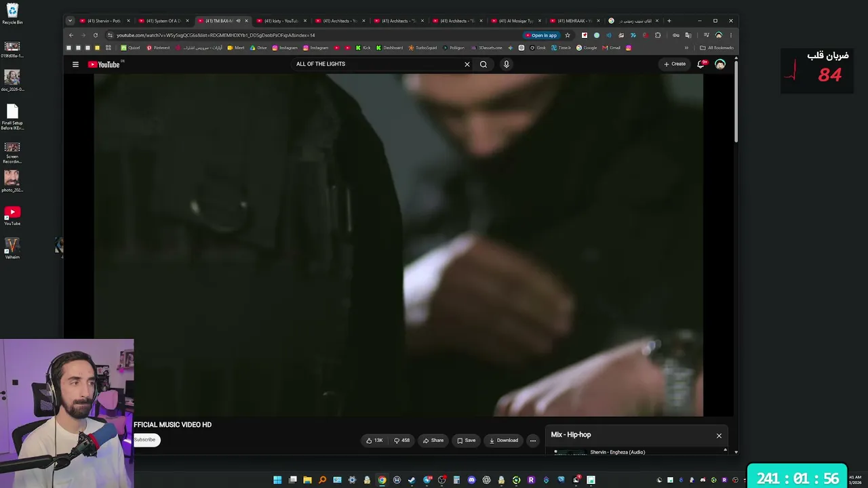Open File Explorer from taskbar
The image size is (868, 488).
click(x=307, y=480)
